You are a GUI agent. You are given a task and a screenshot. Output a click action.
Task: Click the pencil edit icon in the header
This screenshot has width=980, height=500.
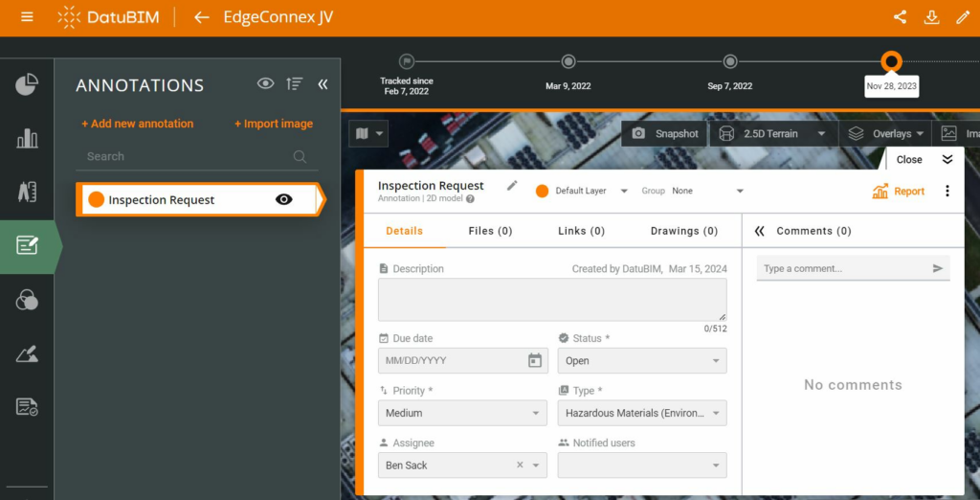pos(963,17)
